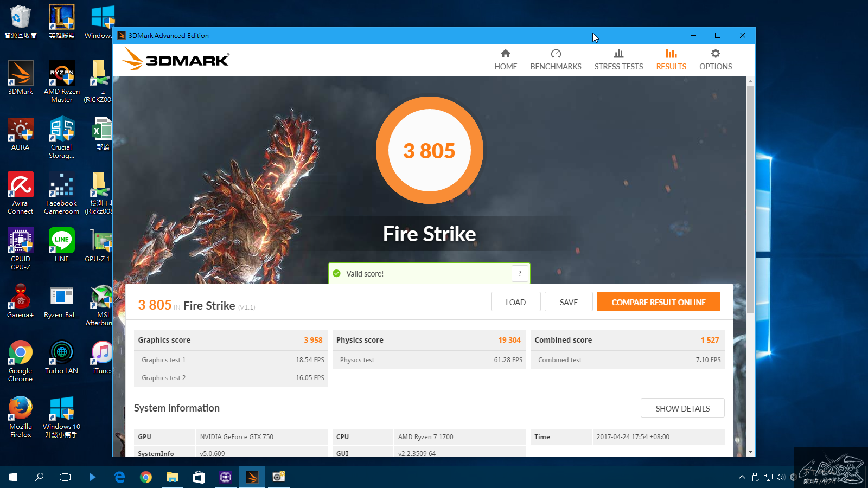Viewport: 868px width, 488px height.
Task: Click Graphics test 2 row 16.05 FPS
Action: (x=231, y=378)
